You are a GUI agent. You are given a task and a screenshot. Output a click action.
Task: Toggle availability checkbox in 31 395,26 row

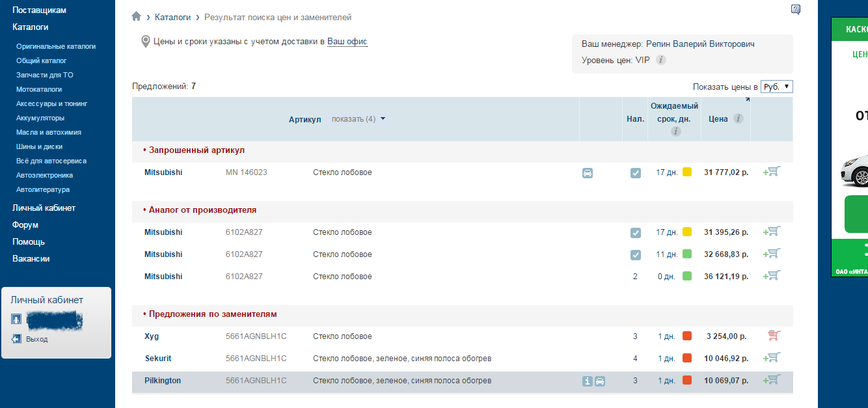click(x=636, y=233)
